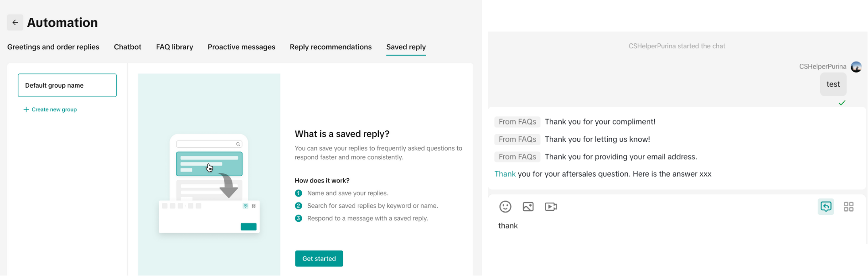868x276 pixels.
Task: Select the Default group name item
Action: tap(67, 85)
